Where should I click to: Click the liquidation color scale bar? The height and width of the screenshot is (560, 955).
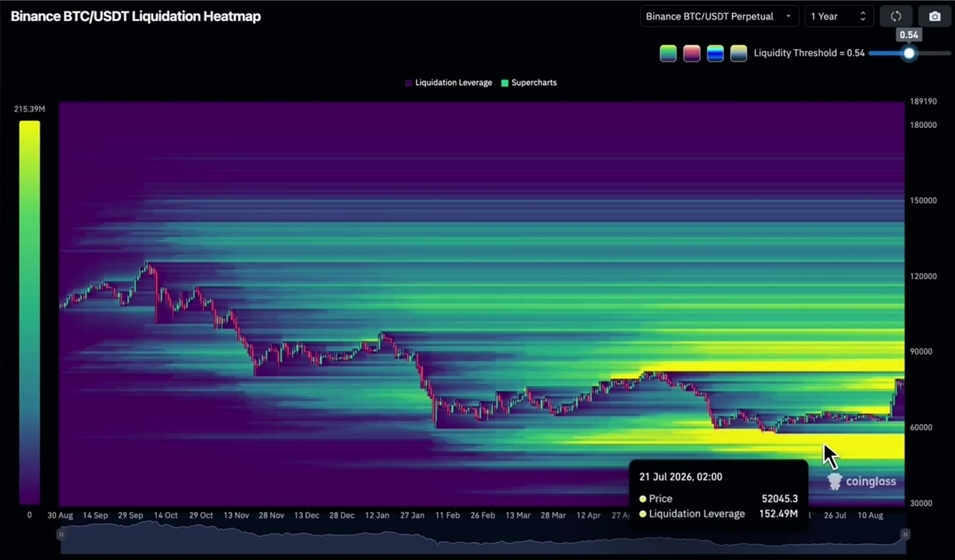point(30,312)
